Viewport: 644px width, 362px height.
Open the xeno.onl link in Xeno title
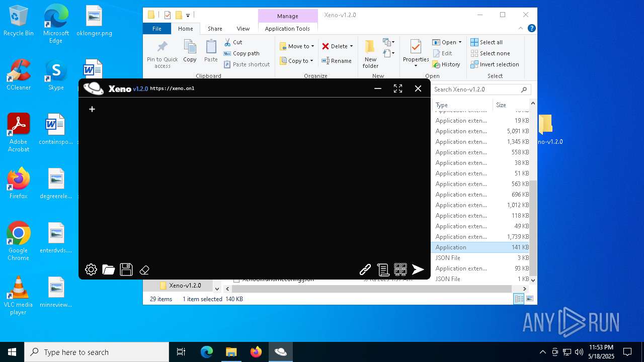pyautogui.click(x=172, y=88)
